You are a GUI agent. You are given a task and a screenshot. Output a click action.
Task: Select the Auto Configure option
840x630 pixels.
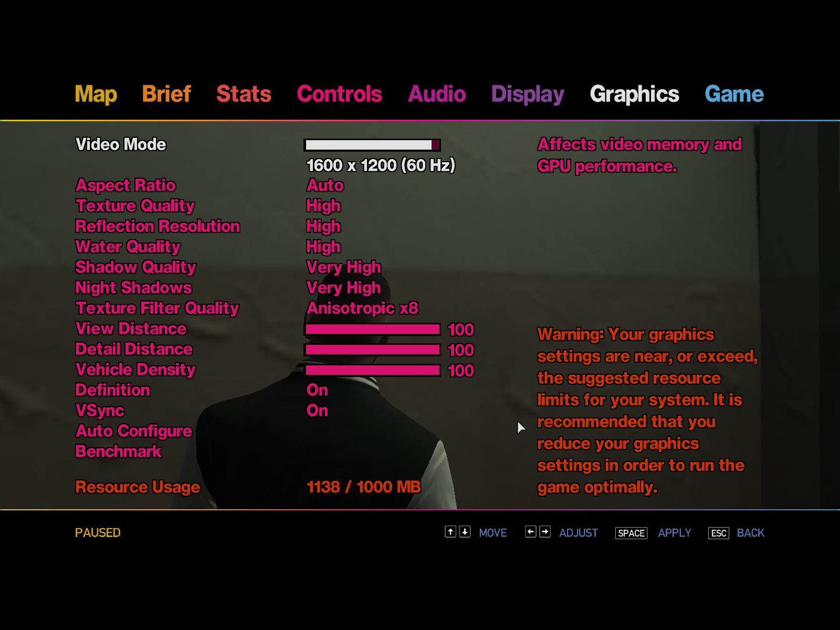134,431
